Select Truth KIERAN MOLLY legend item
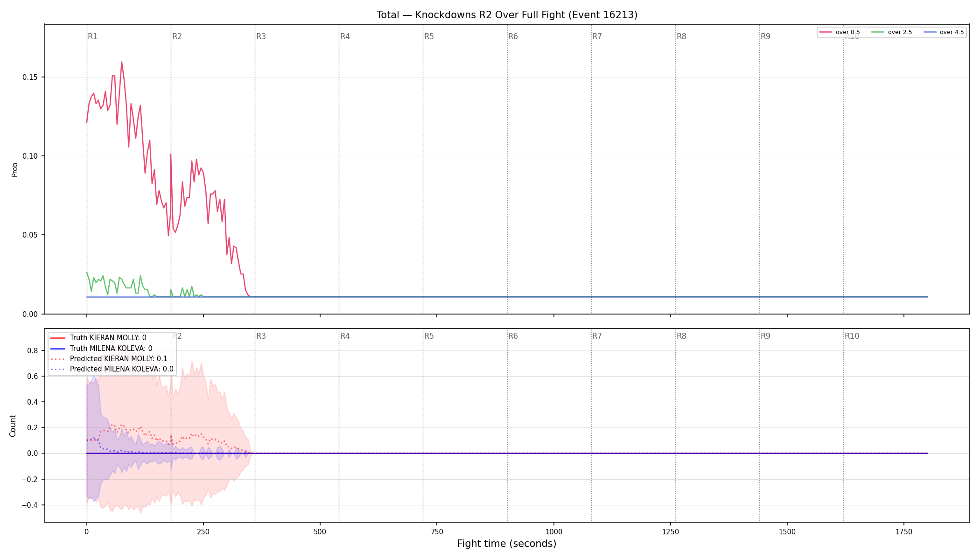Screen dimensions: 980x560 (x=98, y=338)
